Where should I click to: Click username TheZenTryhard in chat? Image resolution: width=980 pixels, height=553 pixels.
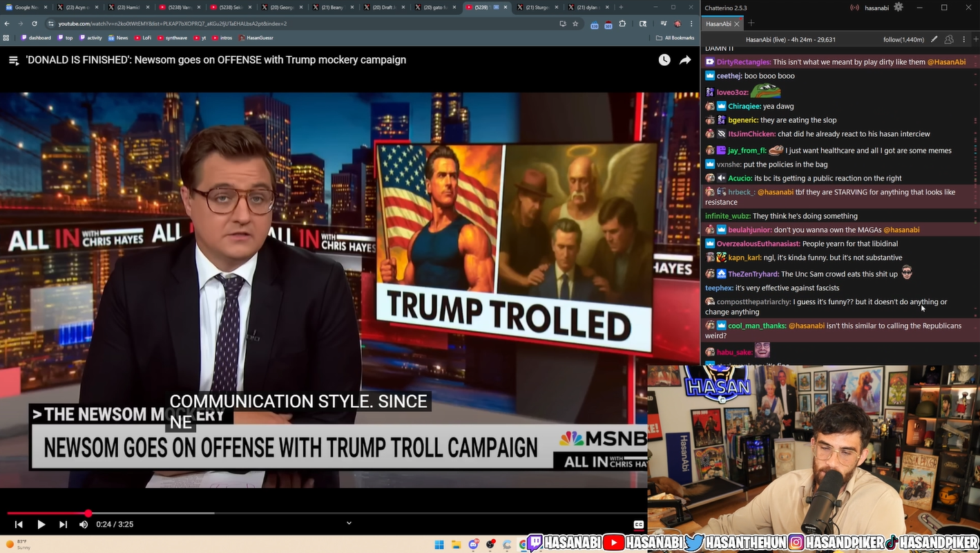(753, 274)
